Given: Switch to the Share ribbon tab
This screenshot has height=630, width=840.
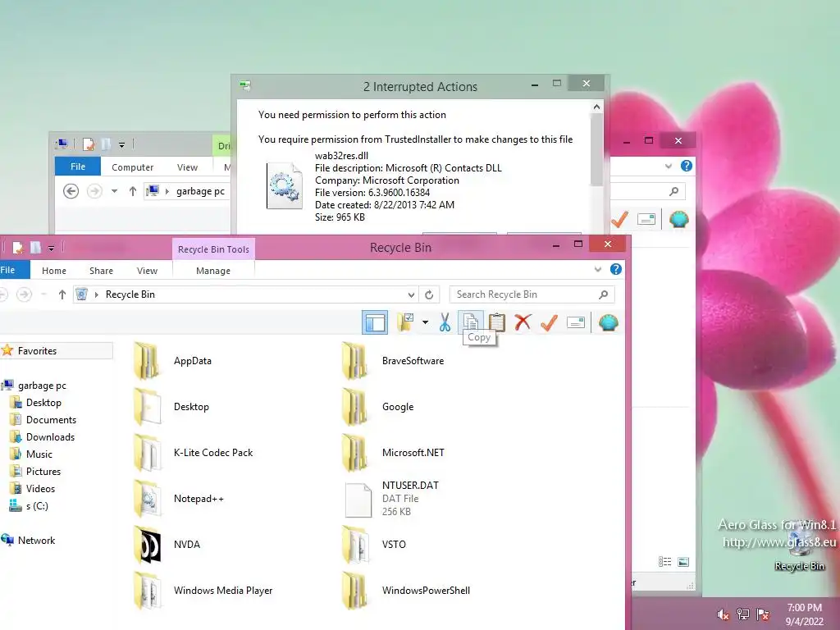Looking at the screenshot, I should click(101, 271).
